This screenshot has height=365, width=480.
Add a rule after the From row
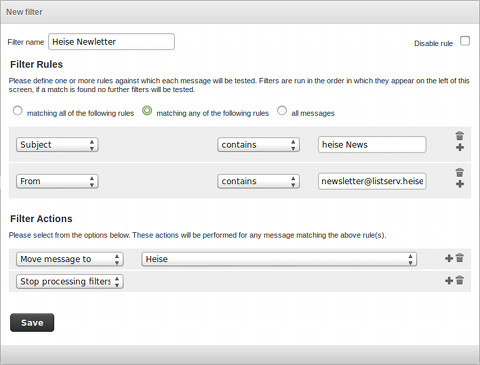click(460, 184)
